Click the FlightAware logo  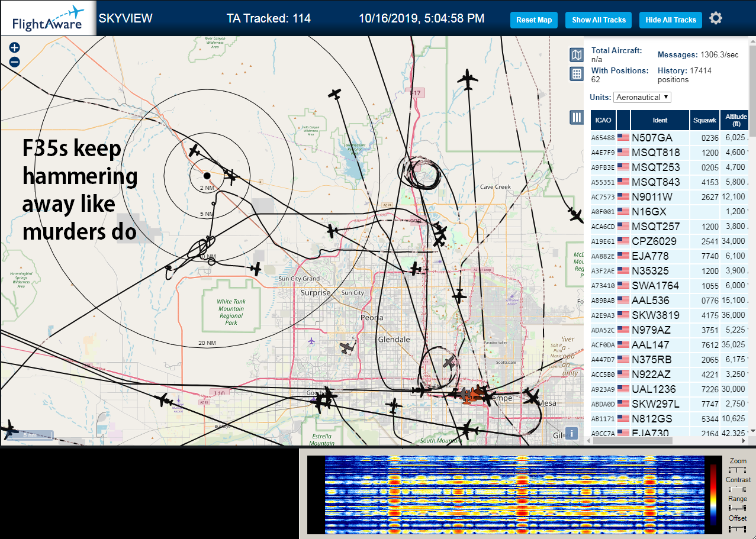pos(48,18)
